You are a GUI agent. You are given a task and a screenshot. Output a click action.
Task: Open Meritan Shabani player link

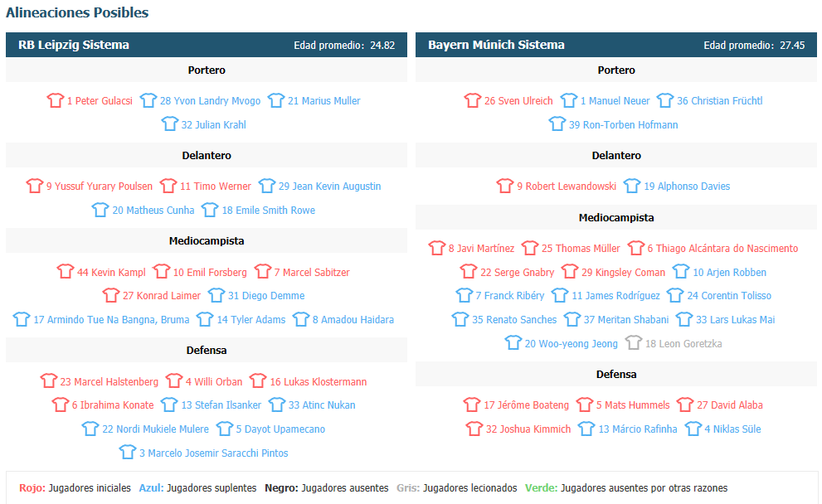coord(626,320)
